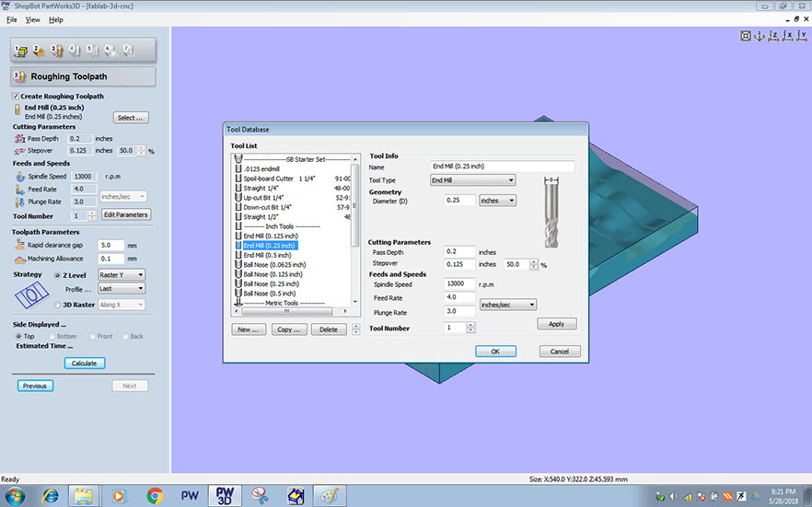Open diameter units inches dropdown
The height and width of the screenshot is (507, 812).
[497, 201]
